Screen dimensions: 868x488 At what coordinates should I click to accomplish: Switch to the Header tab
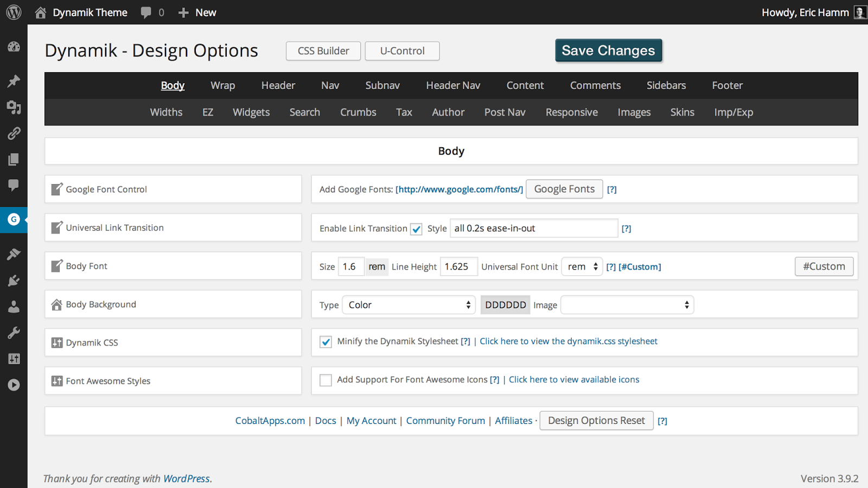(x=278, y=85)
